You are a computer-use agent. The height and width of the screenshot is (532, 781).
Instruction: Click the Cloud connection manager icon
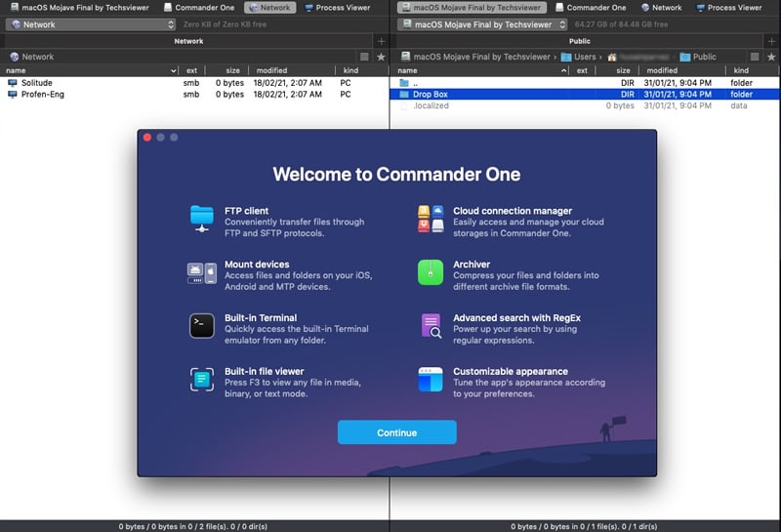431,219
